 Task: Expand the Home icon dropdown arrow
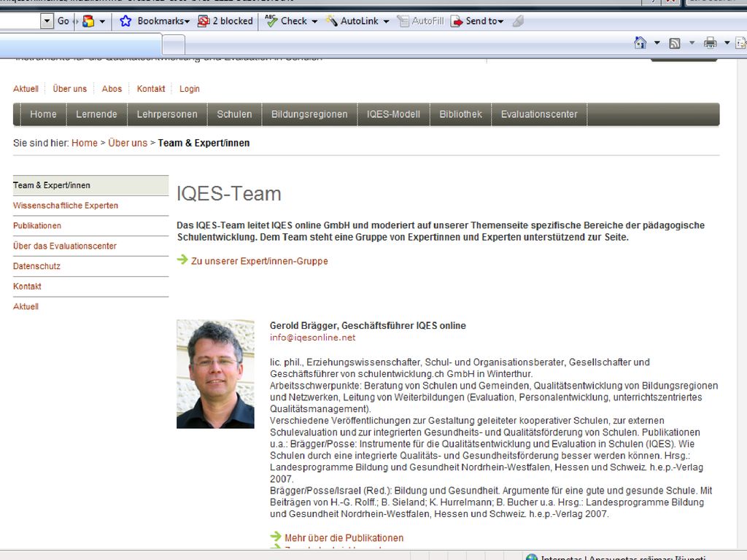pos(657,43)
